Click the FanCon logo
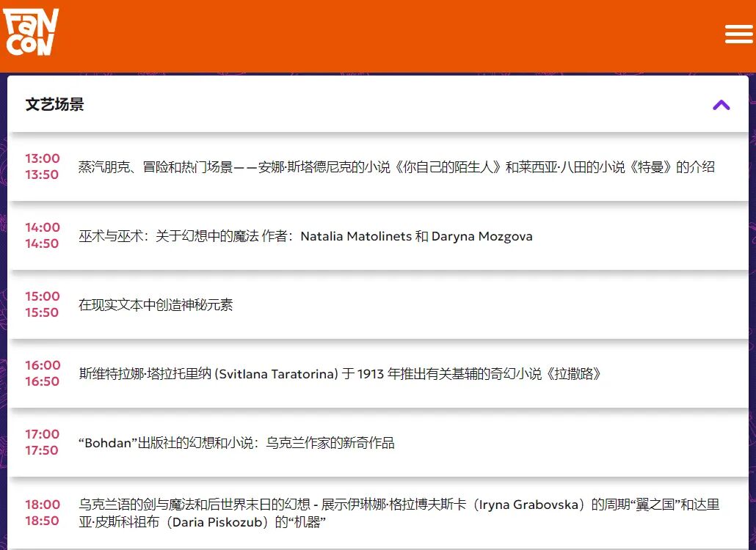This screenshot has width=756, height=550. [x=31, y=32]
